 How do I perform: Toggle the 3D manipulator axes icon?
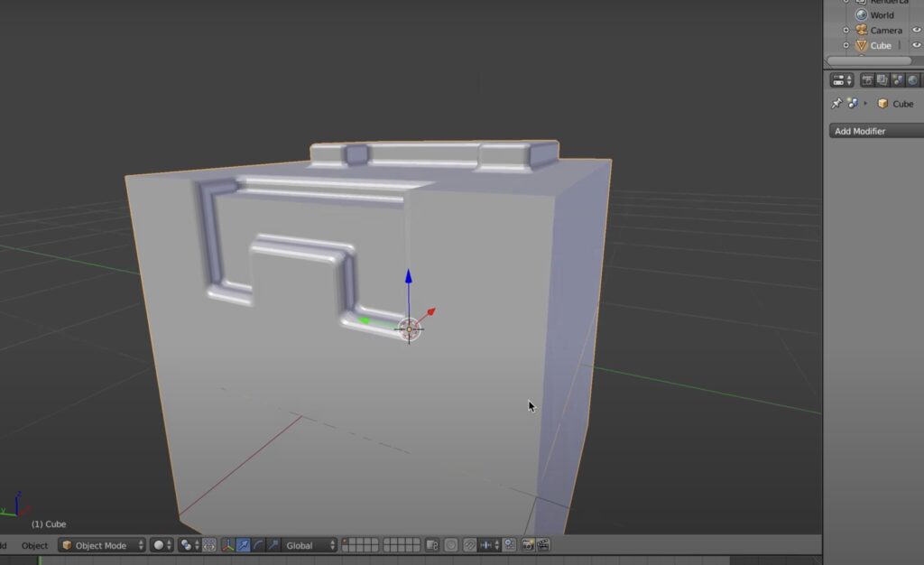[x=227, y=545]
